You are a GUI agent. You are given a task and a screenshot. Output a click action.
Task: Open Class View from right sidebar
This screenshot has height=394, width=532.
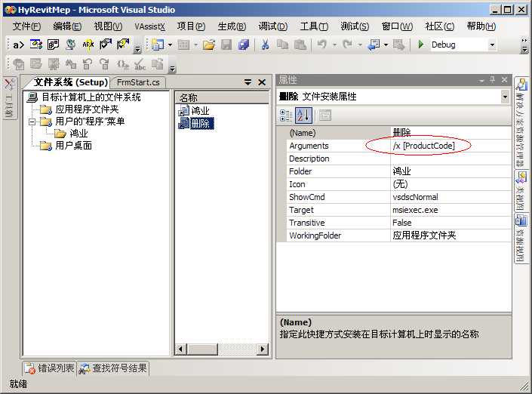coord(521,191)
